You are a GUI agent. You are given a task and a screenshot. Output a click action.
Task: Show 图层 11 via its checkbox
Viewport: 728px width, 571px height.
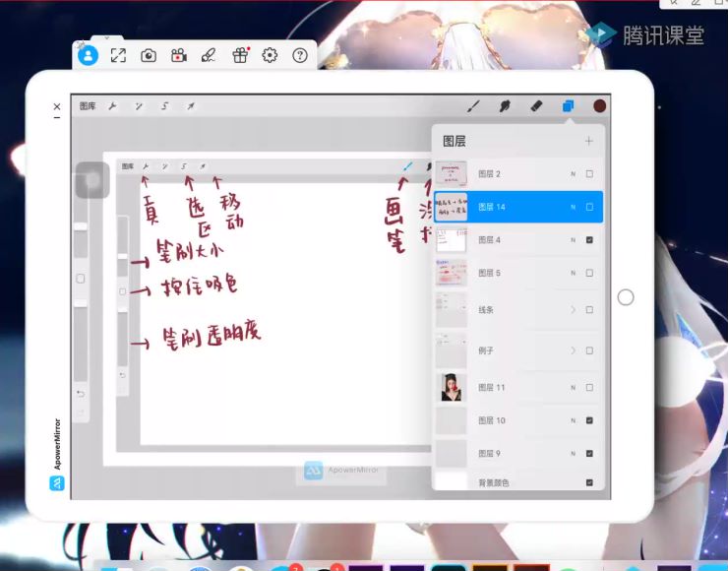click(x=589, y=388)
